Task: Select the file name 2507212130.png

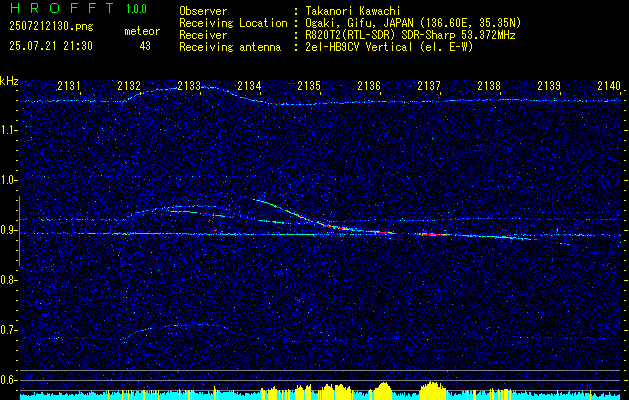Action: (x=51, y=27)
